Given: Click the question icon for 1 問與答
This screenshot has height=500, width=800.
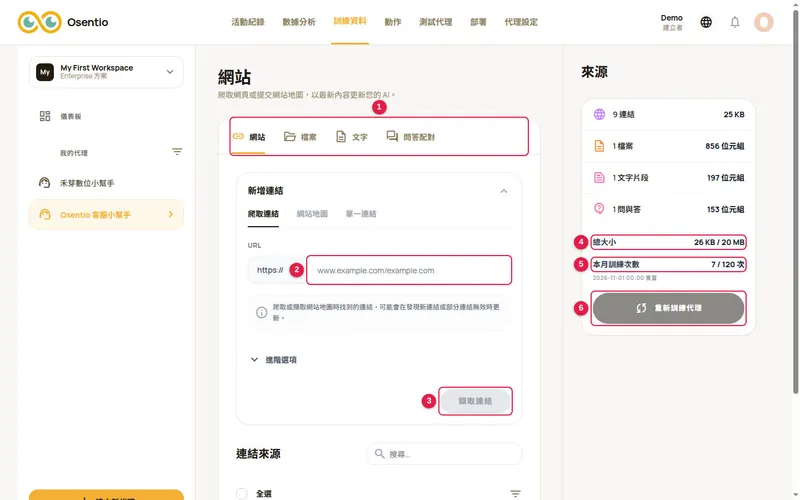Looking at the screenshot, I should 599,209.
